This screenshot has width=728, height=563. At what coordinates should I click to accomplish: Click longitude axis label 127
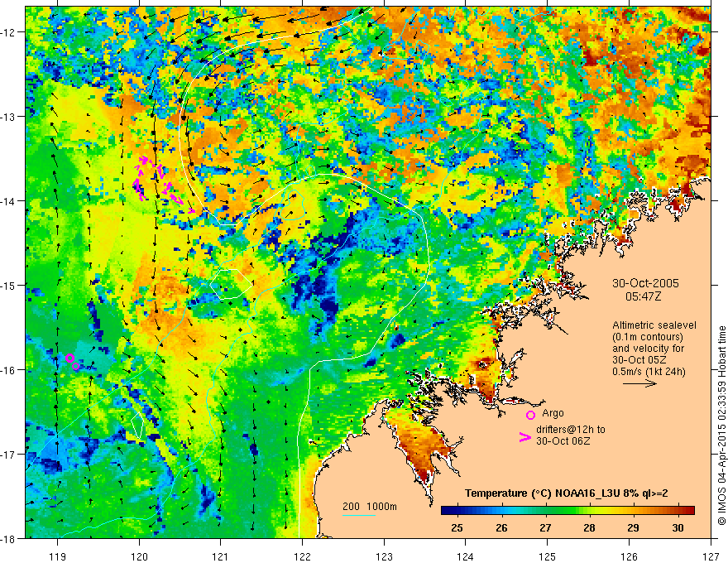[711, 556]
